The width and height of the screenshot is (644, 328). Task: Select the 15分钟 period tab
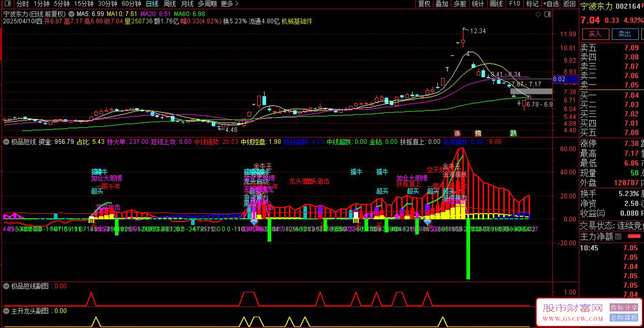84,4
